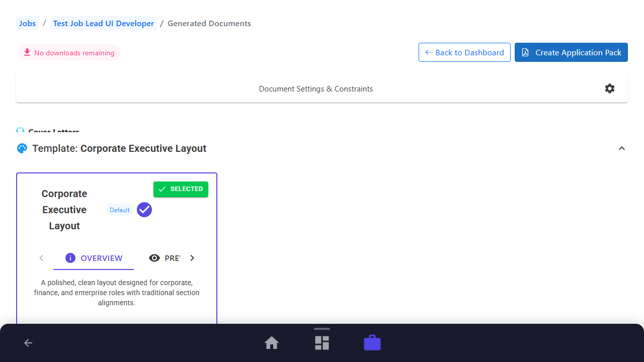
Task: Click Corporate Executive Layout card title
Action: tap(64, 210)
